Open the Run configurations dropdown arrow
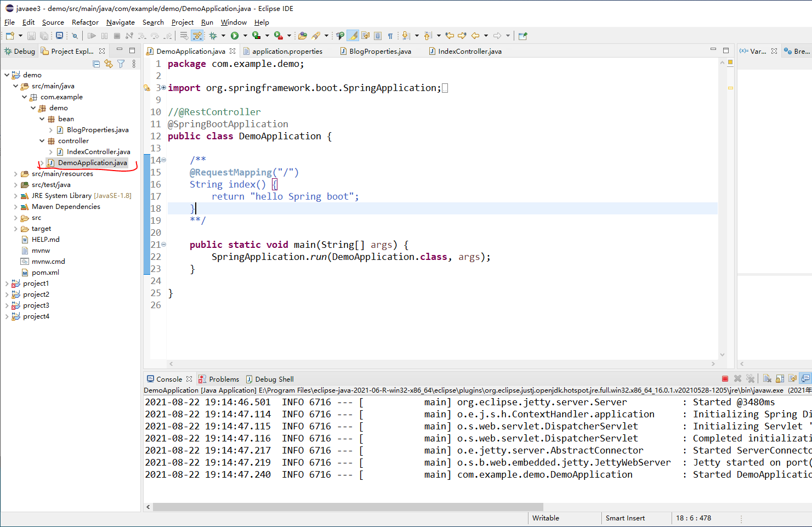The image size is (812, 527). pyautogui.click(x=245, y=36)
